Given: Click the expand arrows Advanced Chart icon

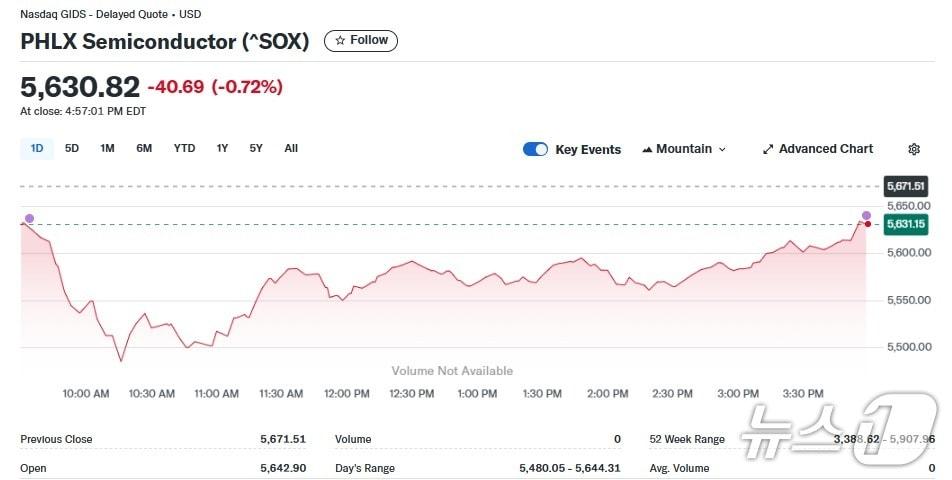Looking at the screenshot, I should [x=768, y=149].
